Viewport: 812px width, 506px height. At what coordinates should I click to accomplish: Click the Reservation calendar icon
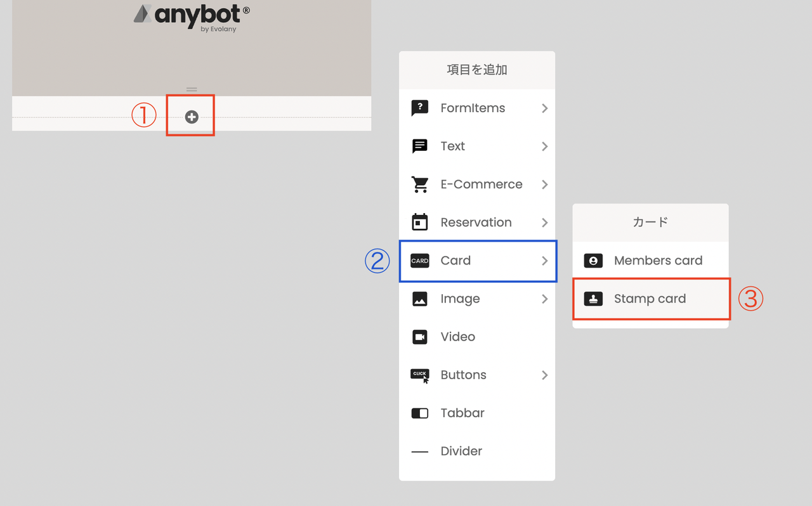[x=420, y=223]
